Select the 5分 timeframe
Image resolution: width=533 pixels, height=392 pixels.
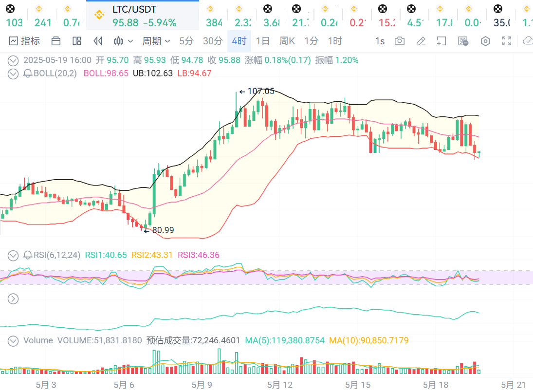point(186,41)
